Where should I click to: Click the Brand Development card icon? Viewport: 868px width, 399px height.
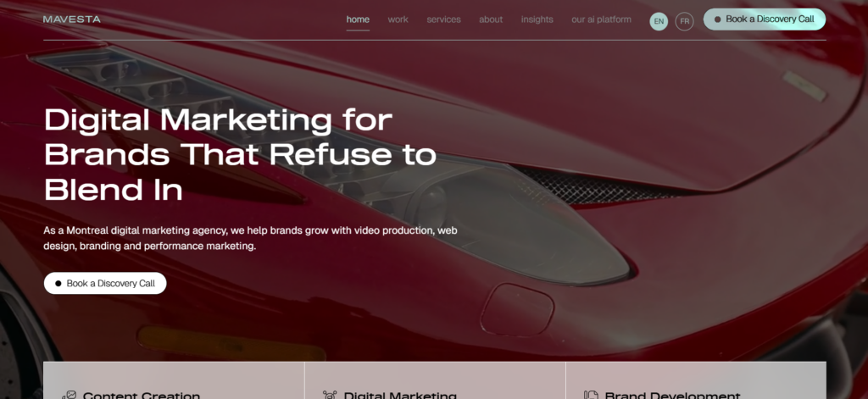[591, 395]
